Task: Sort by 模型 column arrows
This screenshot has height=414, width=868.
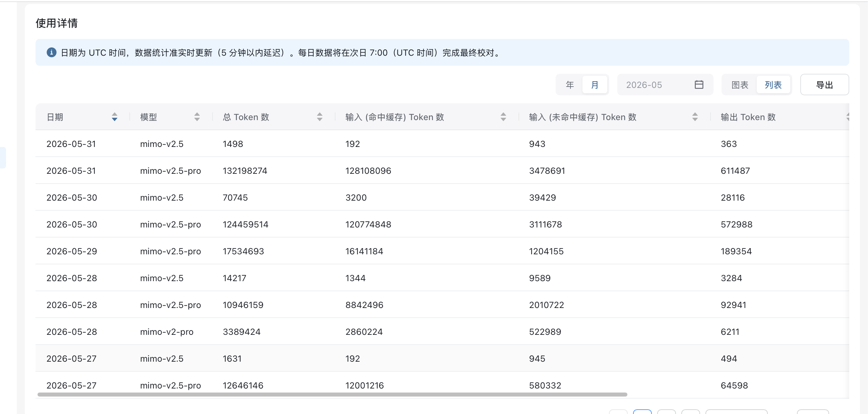Action: [x=197, y=117]
